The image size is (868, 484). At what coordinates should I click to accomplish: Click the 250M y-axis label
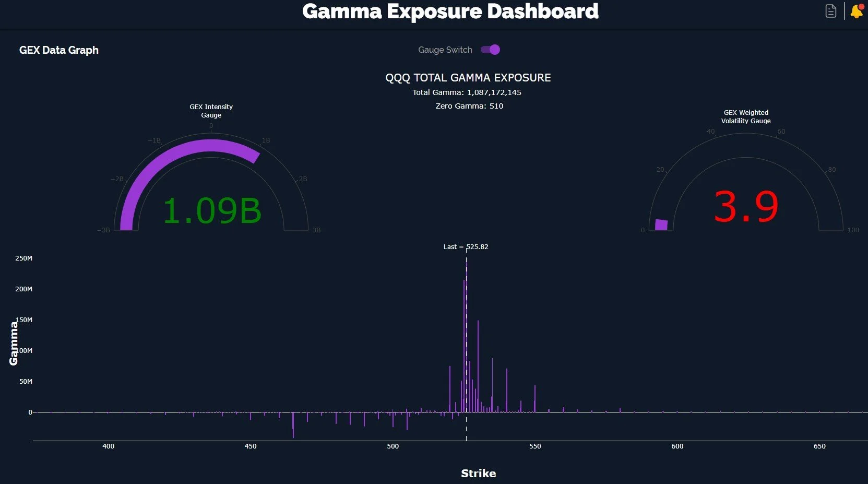click(24, 258)
